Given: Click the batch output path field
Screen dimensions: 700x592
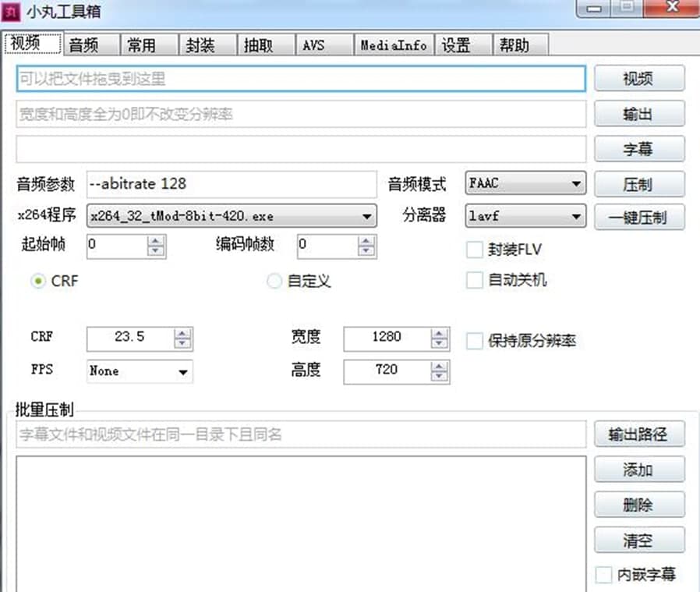Looking at the screenshot, I should pyautogui.click(x=301, y=434).
